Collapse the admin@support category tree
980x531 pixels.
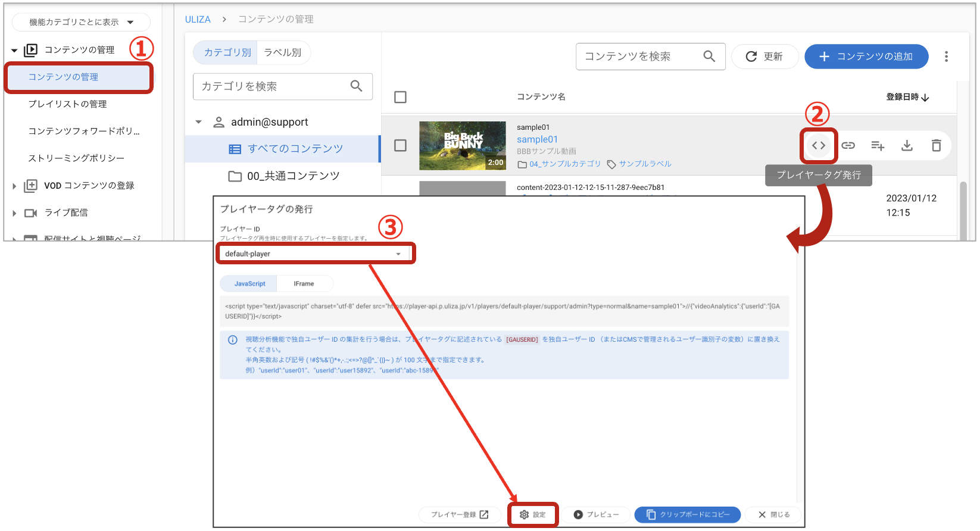click(198, 122)
